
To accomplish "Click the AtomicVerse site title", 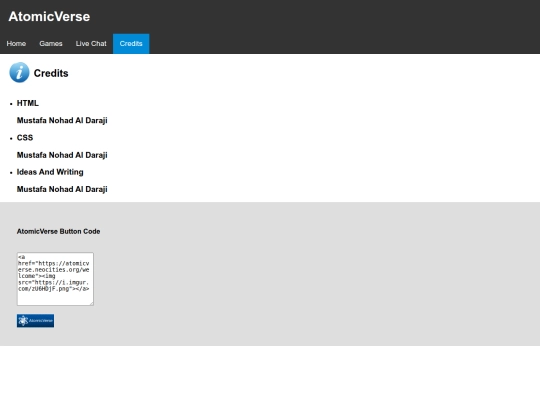I will (49, 17).
